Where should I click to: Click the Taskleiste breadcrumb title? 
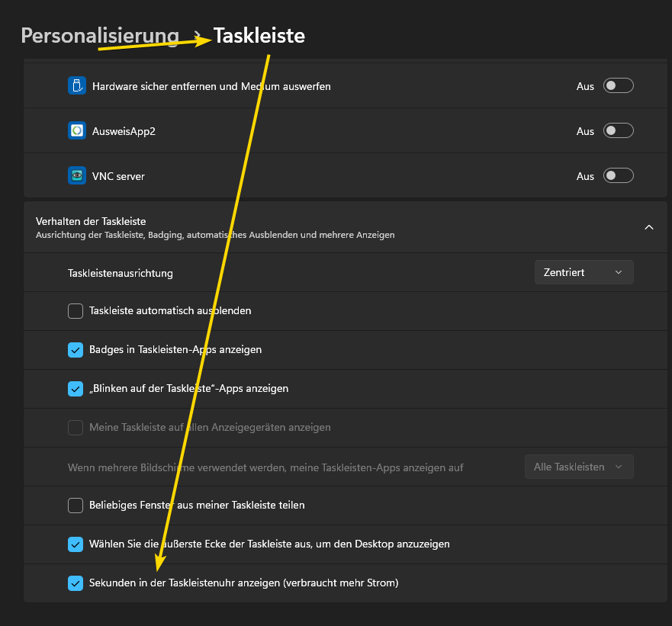[x=259, y=35]
